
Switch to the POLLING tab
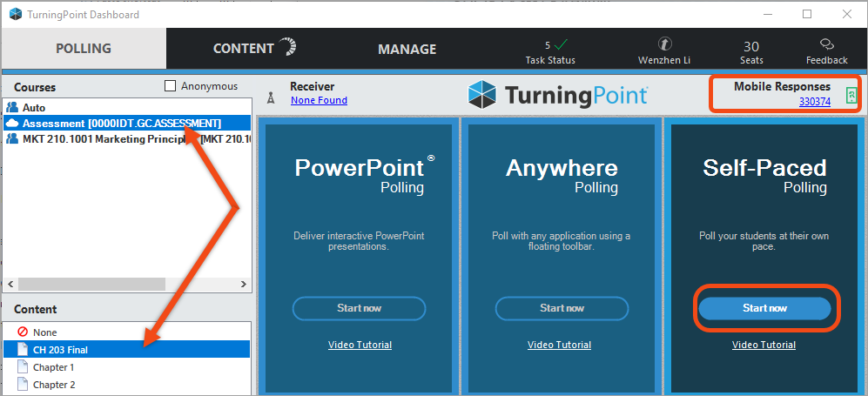click(84, 49)
